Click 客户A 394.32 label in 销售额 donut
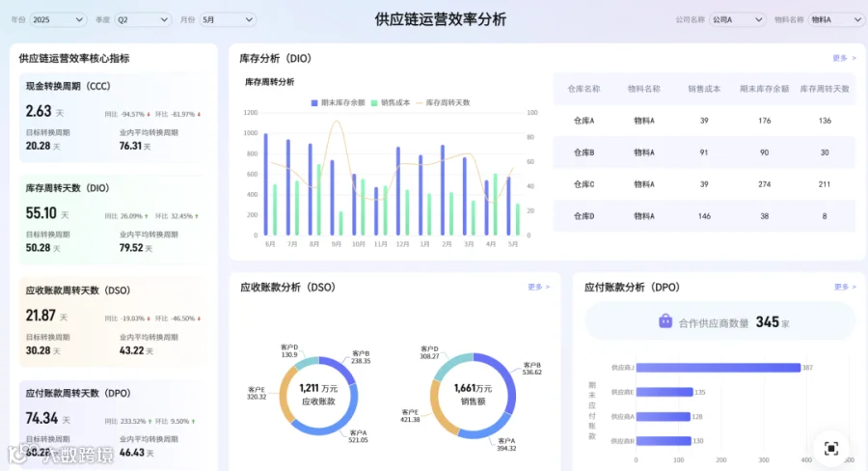The width and height of the screenshot is (868, 471). (x=506, y=444)
